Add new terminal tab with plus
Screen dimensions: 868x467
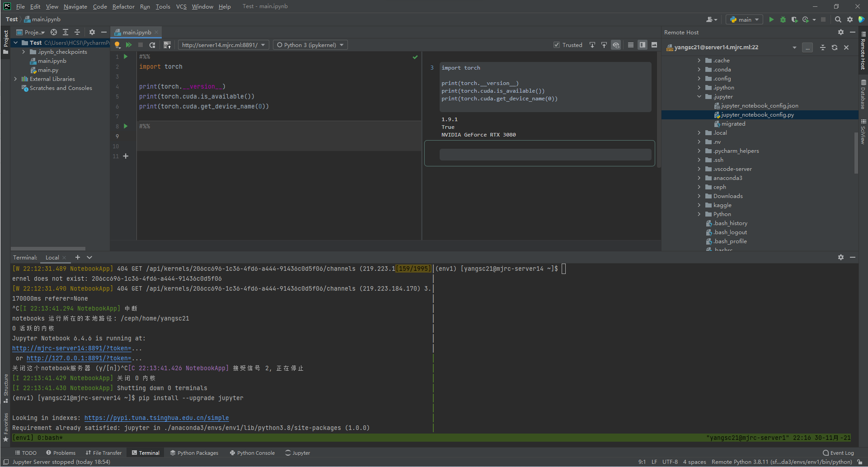(x=78, y=257)
